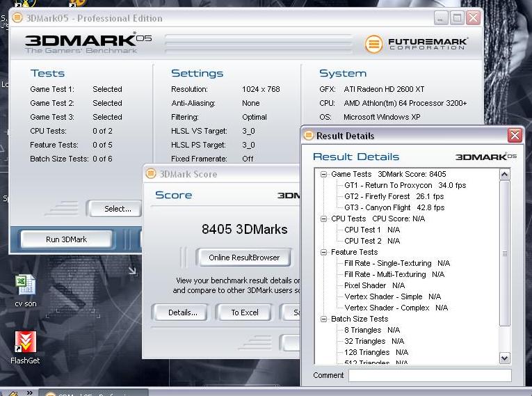Click the Result Details scrollbar down arrow
This screenshot has height=396, width=532.
pyautogui.click(x=504, y=358)
